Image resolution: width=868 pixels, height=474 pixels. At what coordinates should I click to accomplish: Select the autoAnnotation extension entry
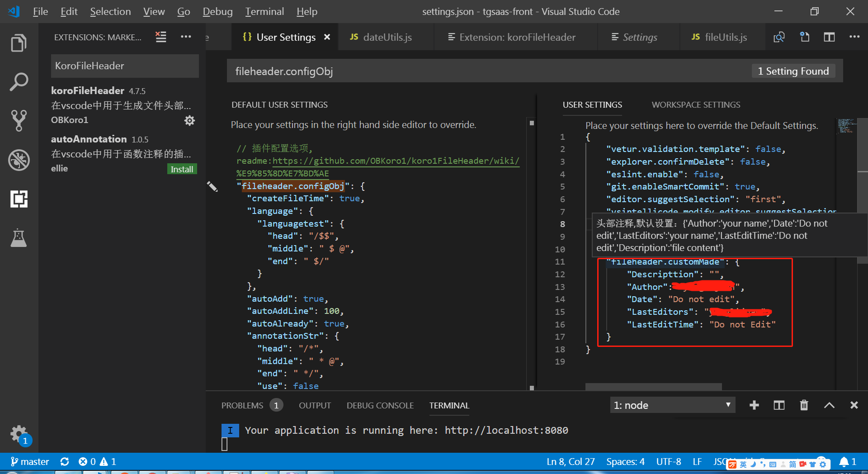click(x=122, y=154)
